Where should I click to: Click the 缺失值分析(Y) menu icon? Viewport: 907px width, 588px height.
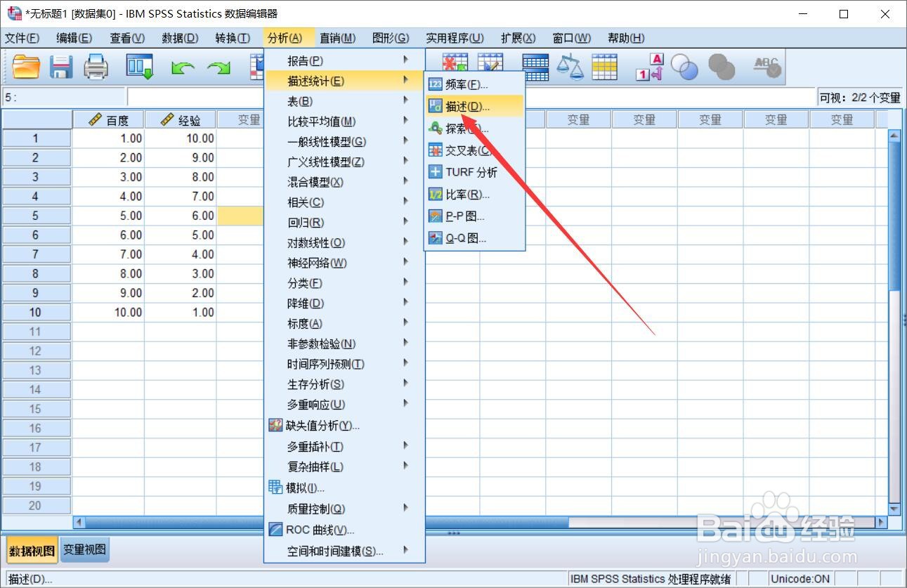tap(275, 425)
